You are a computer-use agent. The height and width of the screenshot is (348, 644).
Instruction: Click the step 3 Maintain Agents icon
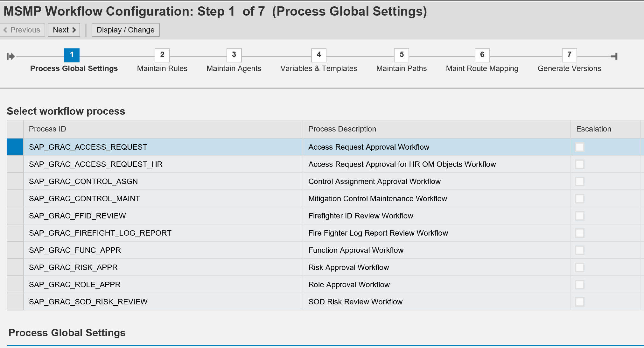click(234, 55)
